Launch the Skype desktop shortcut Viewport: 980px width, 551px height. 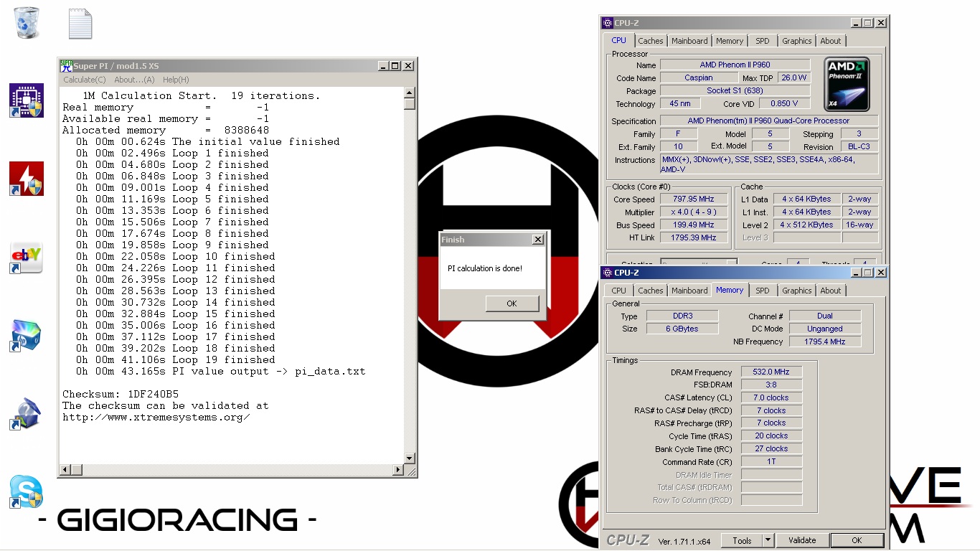pos(27,492)
